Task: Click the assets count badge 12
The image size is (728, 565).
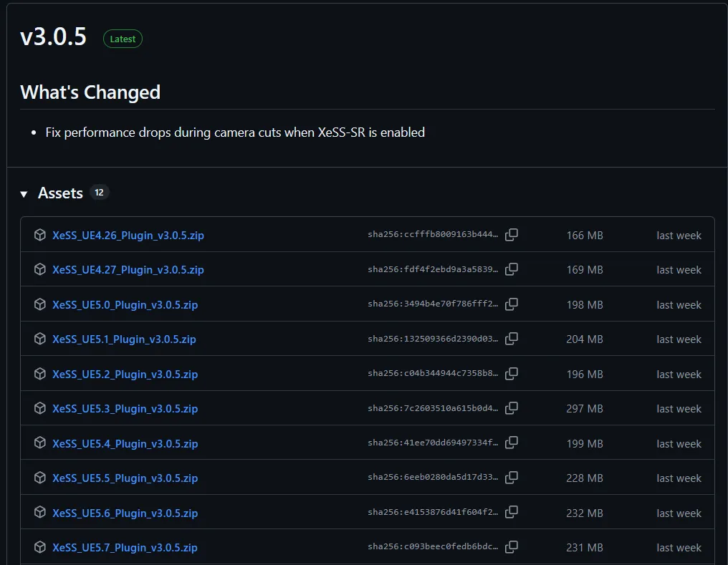Action: coord(99,193)
